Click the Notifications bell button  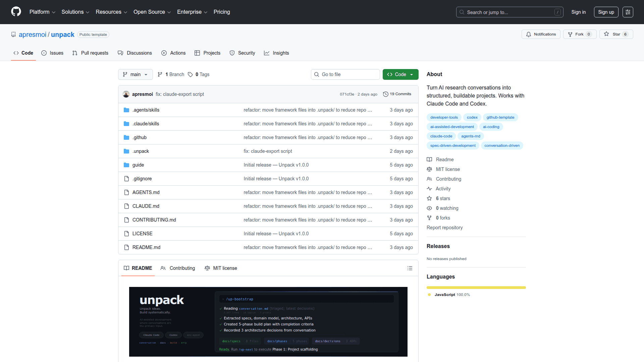coord(541,34)
